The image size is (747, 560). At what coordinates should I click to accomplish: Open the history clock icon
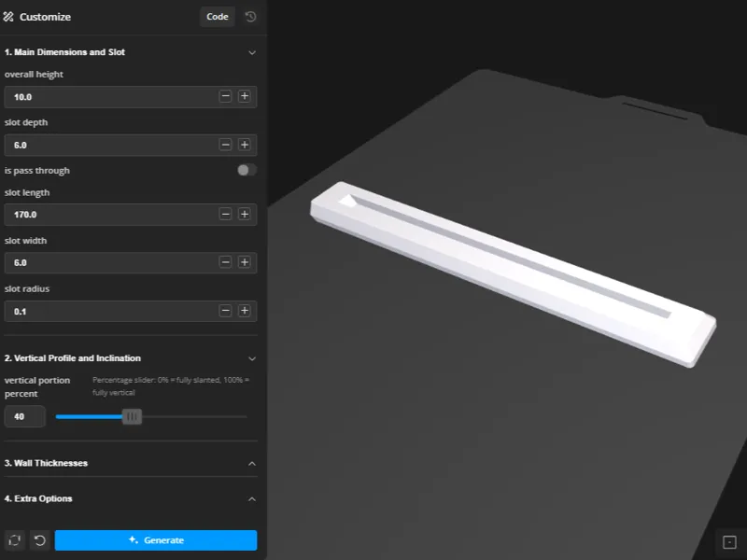[x=250, y=17]
